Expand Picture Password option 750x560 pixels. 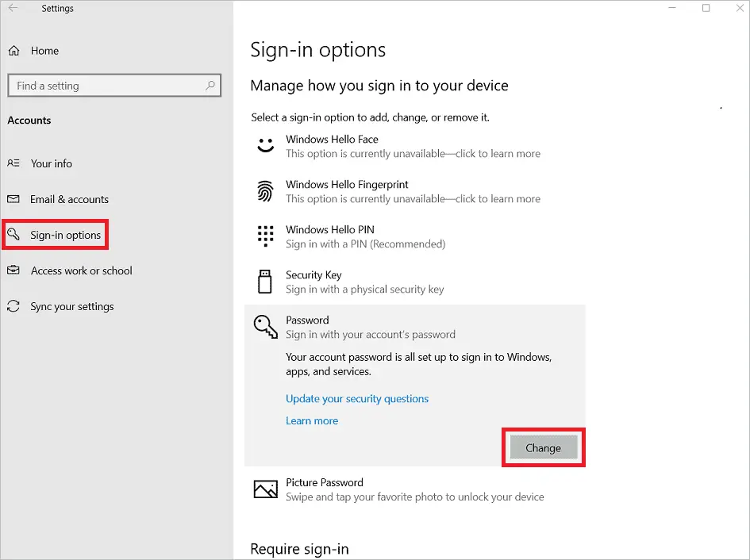coord(415,489)
